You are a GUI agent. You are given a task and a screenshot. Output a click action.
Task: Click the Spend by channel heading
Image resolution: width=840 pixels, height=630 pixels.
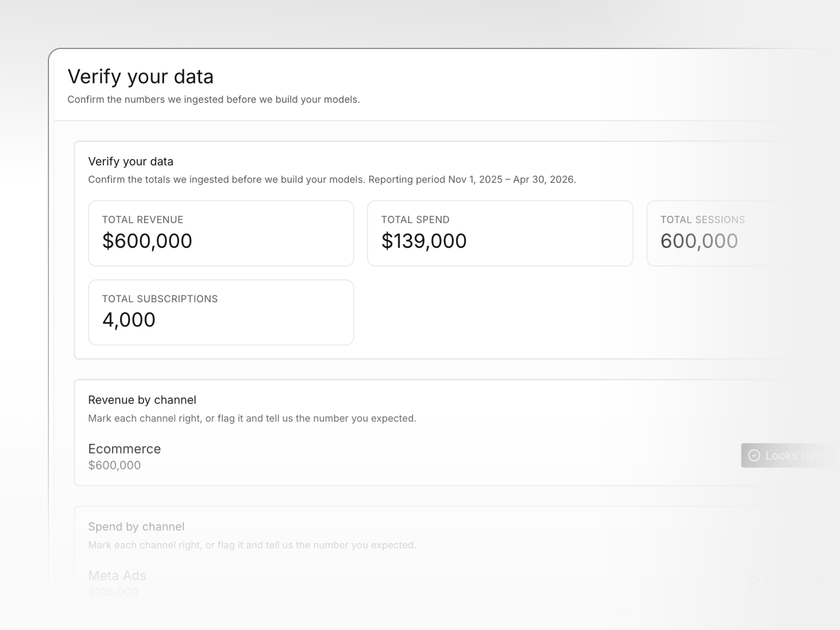[x=136, y=527]
